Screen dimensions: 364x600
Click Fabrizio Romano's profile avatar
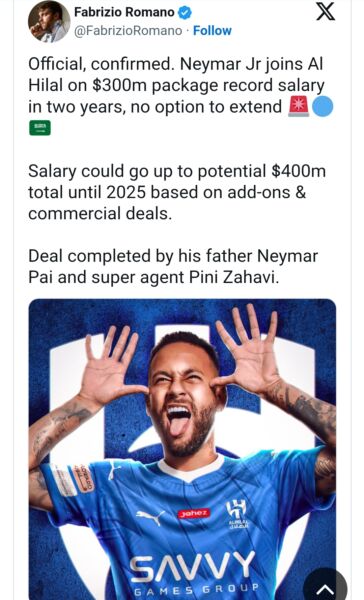(49, 21)
